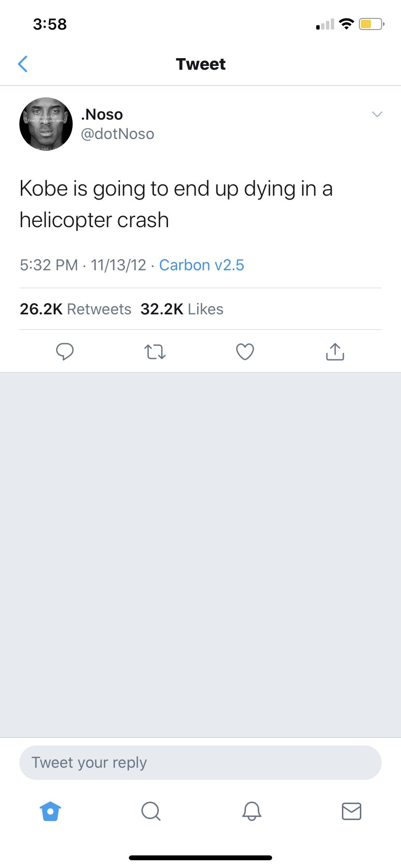This screenshot has width=401, height=868.
Task: Tap the 5:32 PM tweet timestamp
Action: click(x=48, y=265)
